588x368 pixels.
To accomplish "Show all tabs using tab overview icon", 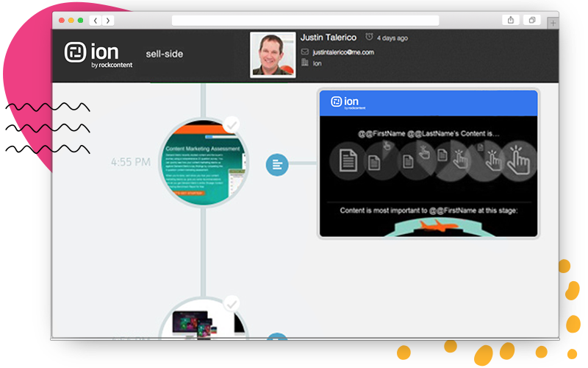I will tap(532, 21).
